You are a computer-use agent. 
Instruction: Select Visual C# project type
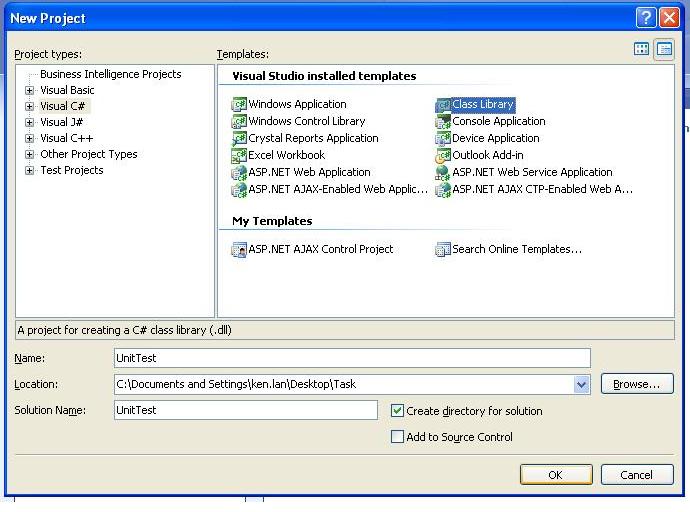tap(62, 106)
